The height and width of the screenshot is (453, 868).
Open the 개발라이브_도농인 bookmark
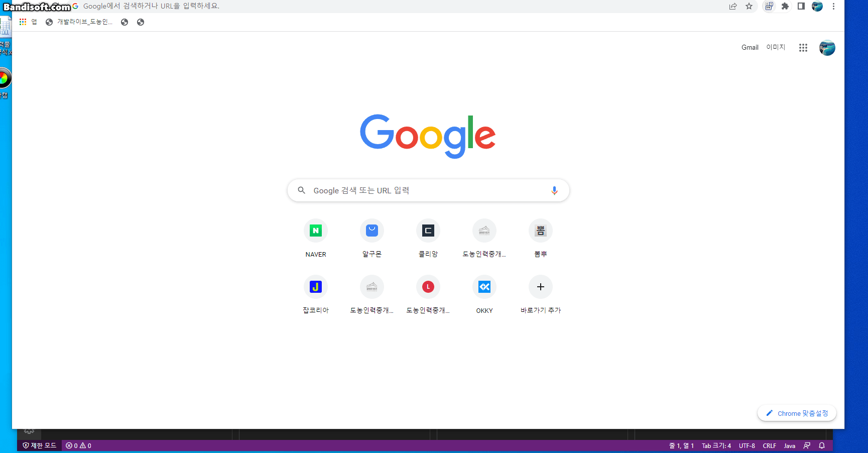[x=79, y=22]
